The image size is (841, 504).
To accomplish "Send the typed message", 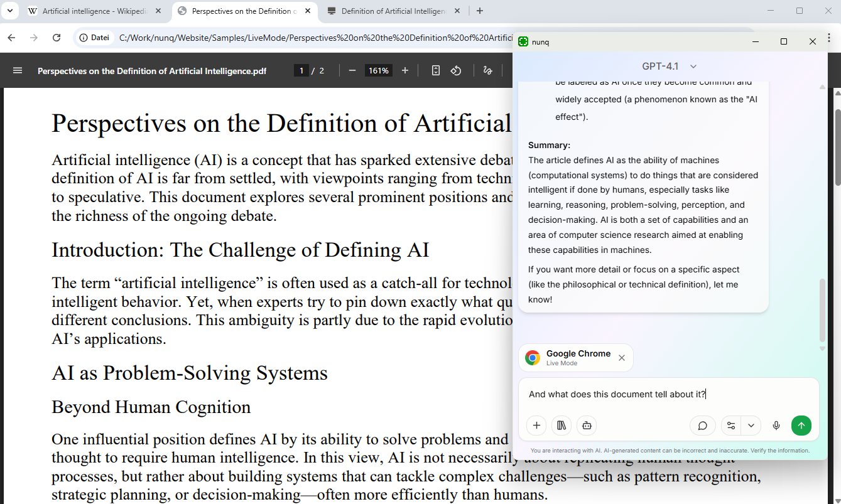I will (801, 426).
